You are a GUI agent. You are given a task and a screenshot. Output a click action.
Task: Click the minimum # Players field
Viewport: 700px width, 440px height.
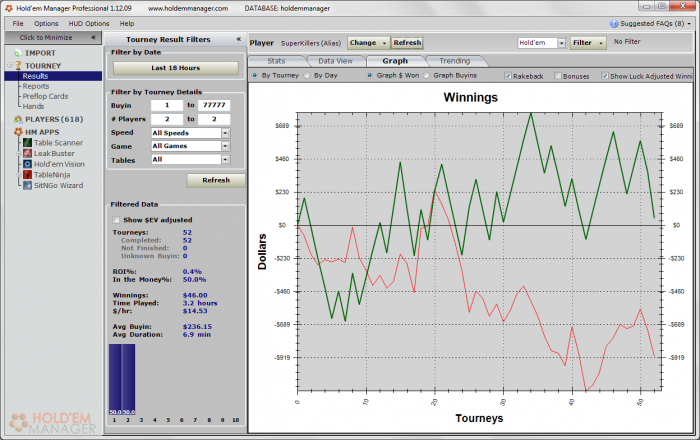pyautogui.click(x=167, y=119)
